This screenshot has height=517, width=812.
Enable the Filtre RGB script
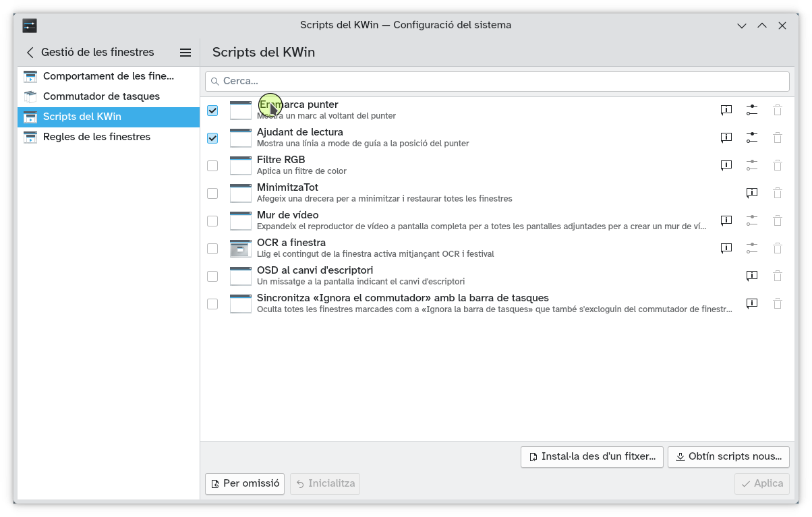(212, 166)
